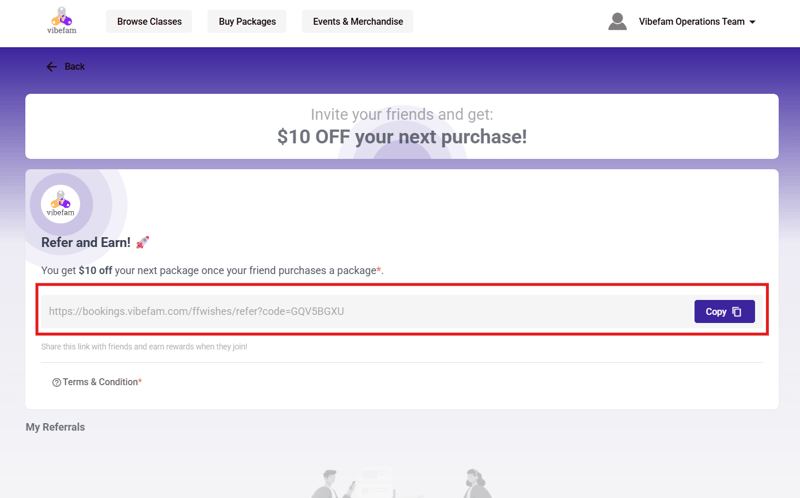Click the user avatar icon
Image resolution: width=800 pixels, height=498 pixels.
click(x=617, y=21)
